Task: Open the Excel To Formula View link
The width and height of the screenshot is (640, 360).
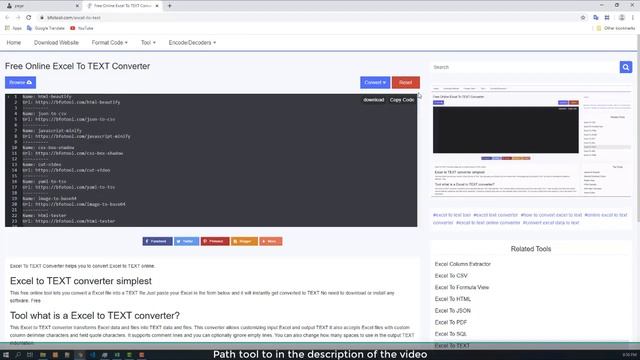Action: (462, 287)
